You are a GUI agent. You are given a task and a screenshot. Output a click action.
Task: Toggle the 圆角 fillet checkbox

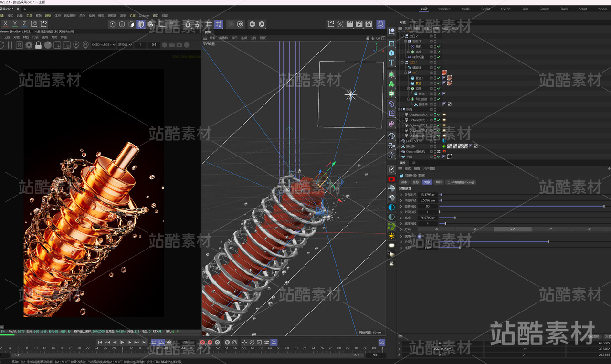click(420, 236)
